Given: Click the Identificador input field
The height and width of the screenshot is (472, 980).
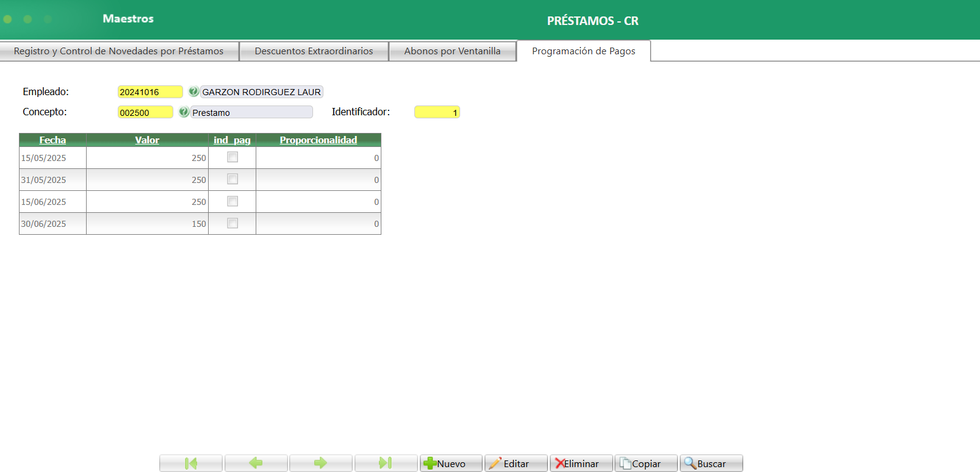Looking at the screenshot, I should point(437,112).
